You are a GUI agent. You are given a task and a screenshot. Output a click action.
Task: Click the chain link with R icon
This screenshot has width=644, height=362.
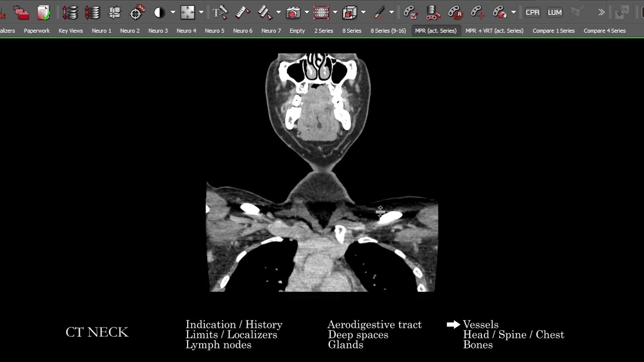pos(455,13)
